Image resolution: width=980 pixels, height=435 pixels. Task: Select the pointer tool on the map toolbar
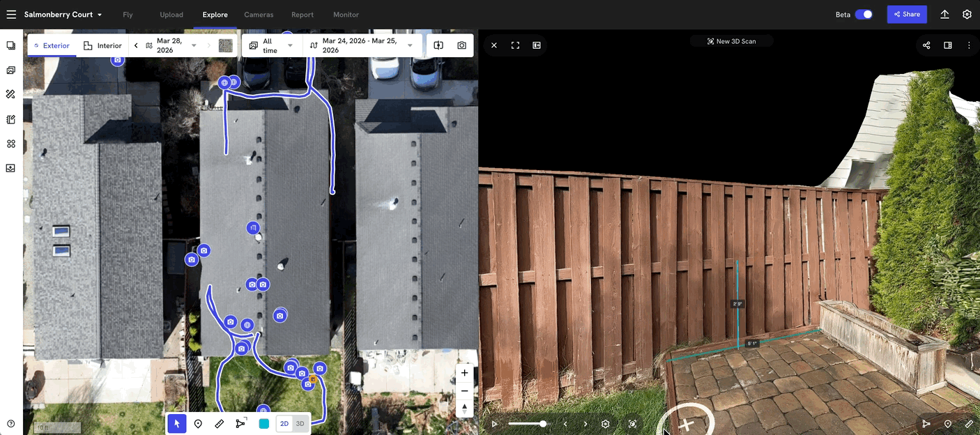tap(177, 423)
